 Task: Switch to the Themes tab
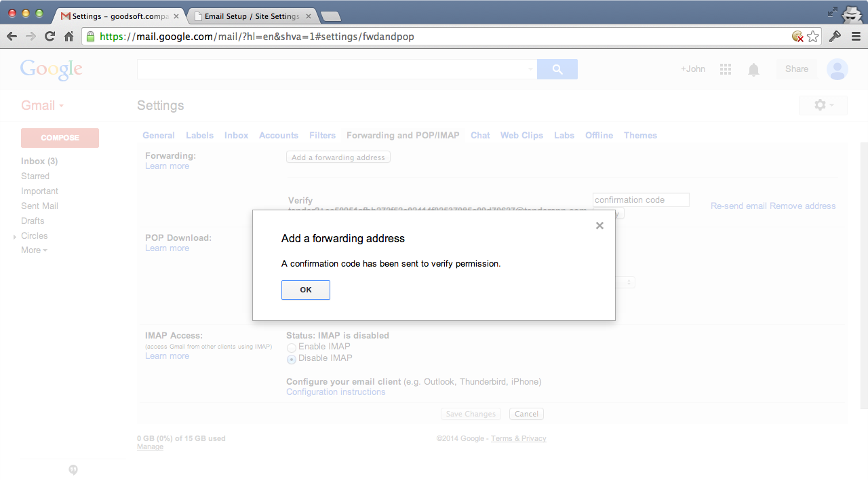pos(640,135)
